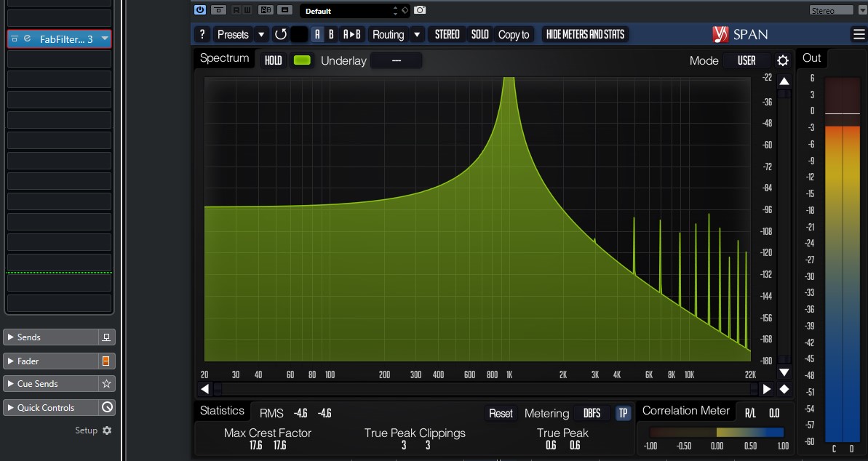Screen dimensions: 868x461
Task: Click the output level meter
Action: coord(843,260)
